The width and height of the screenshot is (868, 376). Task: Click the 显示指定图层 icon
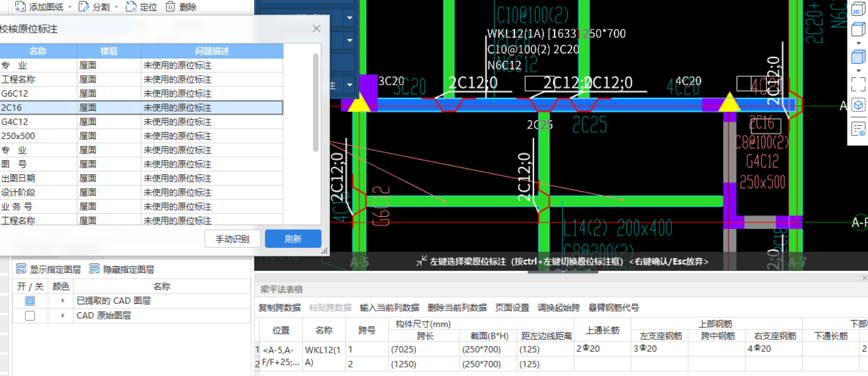click(21, 269)
